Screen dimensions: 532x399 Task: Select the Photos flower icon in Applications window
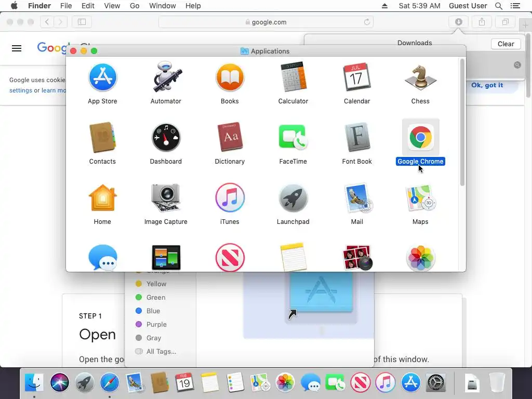tap(420, 258)
